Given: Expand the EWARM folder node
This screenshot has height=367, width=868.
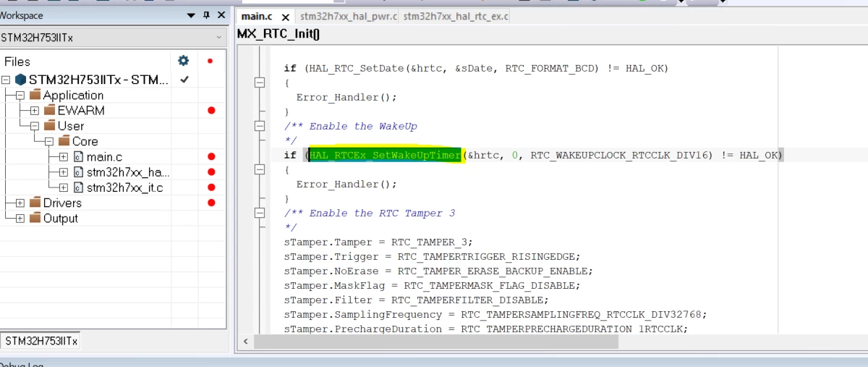Looking at the screenshot, I should click(x=35, y=111).
